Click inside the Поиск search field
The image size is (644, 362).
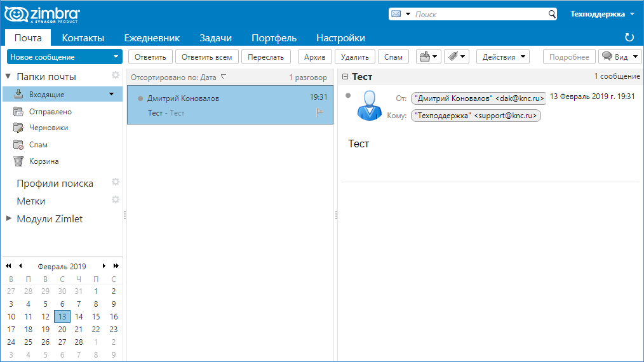coord(480,15)
